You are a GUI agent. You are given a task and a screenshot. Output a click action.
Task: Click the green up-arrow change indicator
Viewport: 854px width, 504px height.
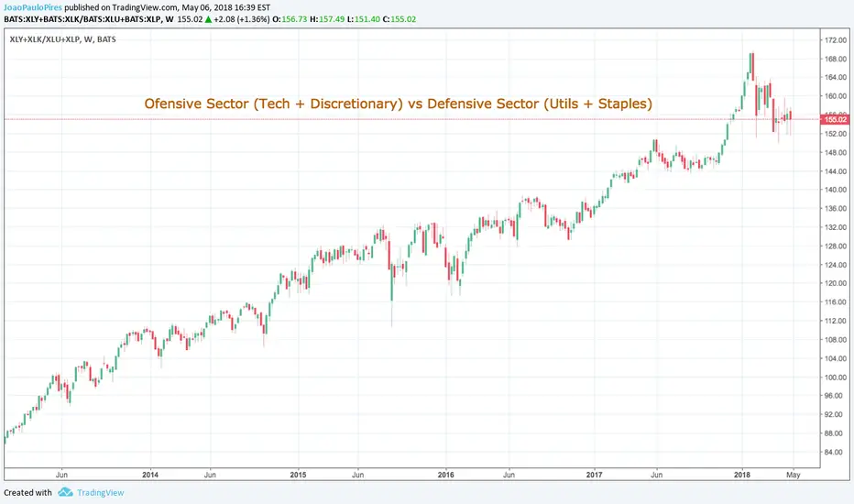(x=208, y=19)
